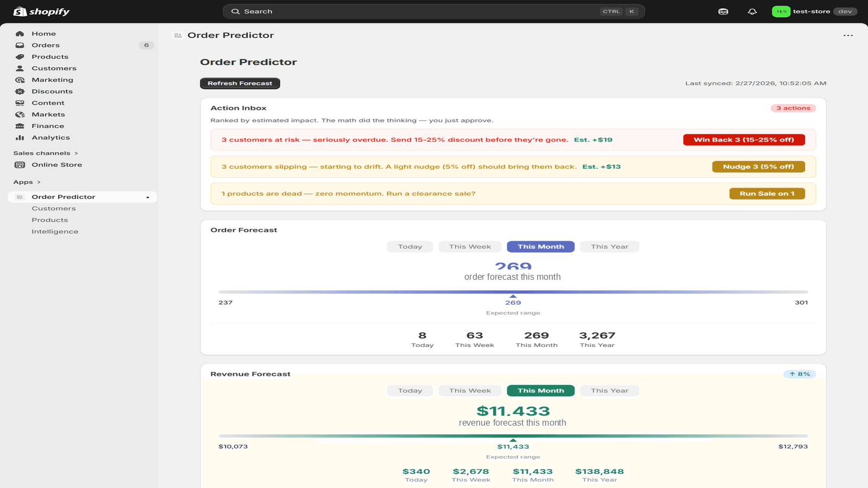Viewport: 868px width, 488px height.
Task: Select This Year in Order Forecast
Action: click(x=610, y=247)
